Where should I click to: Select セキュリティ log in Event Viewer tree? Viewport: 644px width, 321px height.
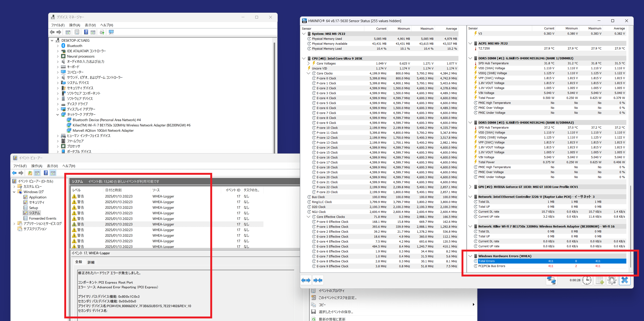click(36, 202)
